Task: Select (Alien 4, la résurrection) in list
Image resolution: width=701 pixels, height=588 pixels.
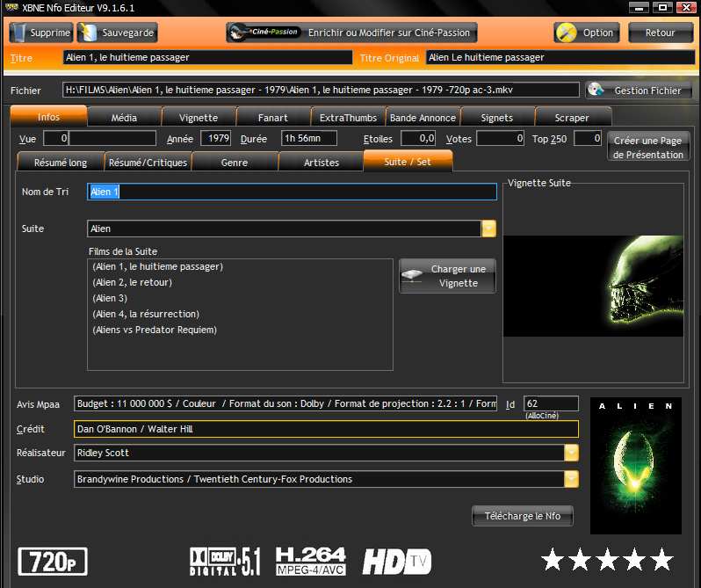Action: click(x=146, y=314)
